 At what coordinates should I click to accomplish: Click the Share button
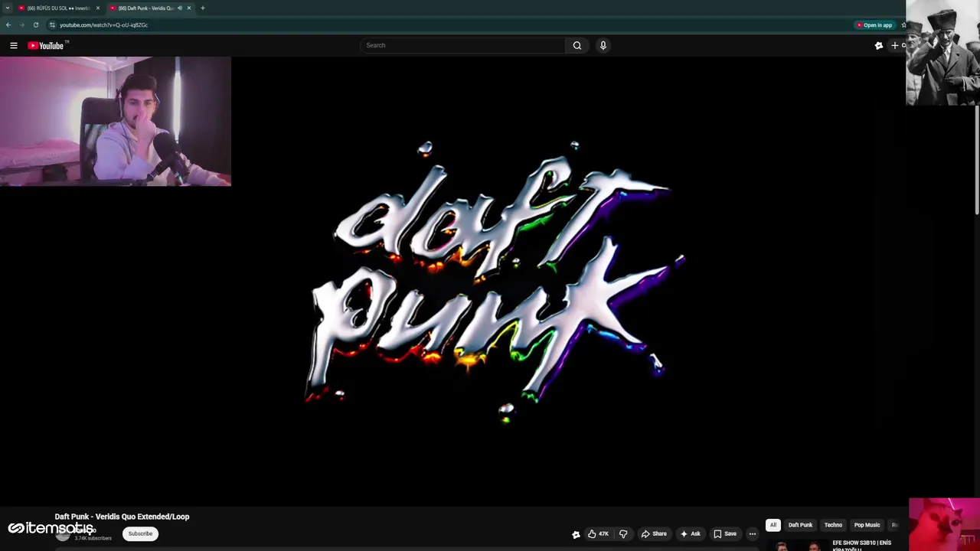pyautogui.click(x=654, y=533)
